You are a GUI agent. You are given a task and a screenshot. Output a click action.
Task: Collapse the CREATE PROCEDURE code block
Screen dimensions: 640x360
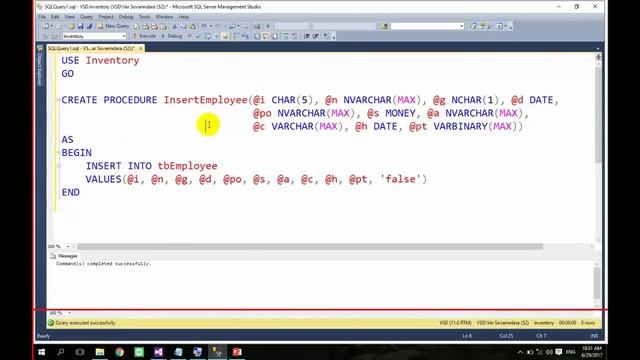coord(59,100)
